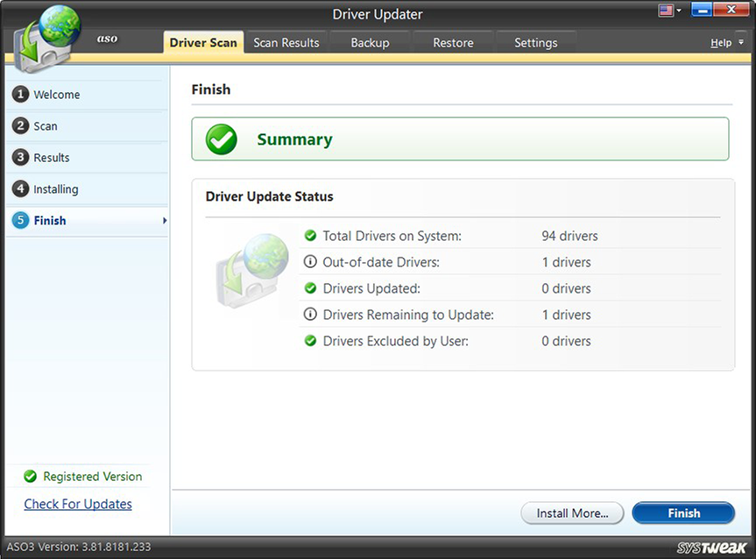Select the step 5 Finish sidebar entry

point(19,221)
